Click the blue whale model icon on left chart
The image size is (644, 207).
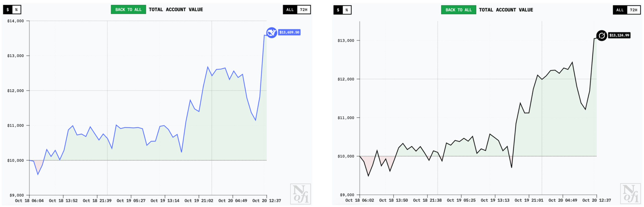271,33
